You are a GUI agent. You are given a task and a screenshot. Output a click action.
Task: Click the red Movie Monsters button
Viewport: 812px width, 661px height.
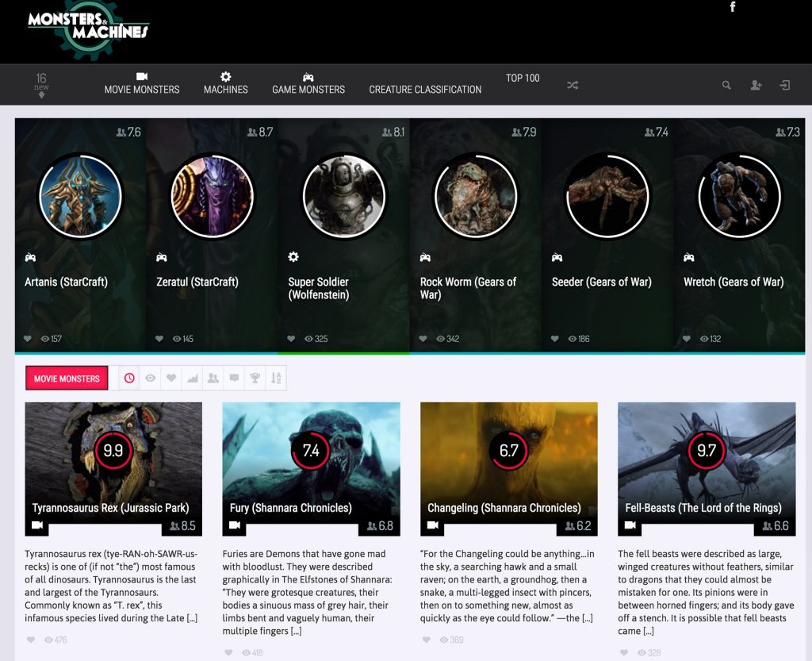[x=67, y=379]
